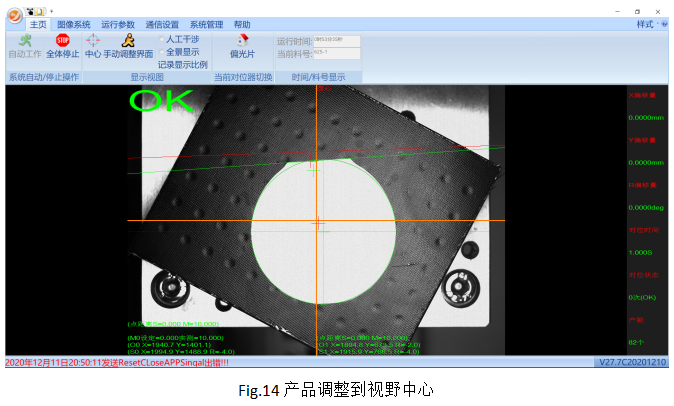
Task: Click the help icon beside 样式
Action: click(x=664, y=23)
